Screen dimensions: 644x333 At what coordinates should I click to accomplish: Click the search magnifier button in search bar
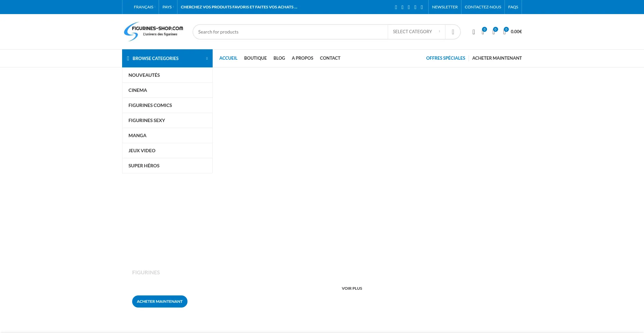tap(453, 32)
